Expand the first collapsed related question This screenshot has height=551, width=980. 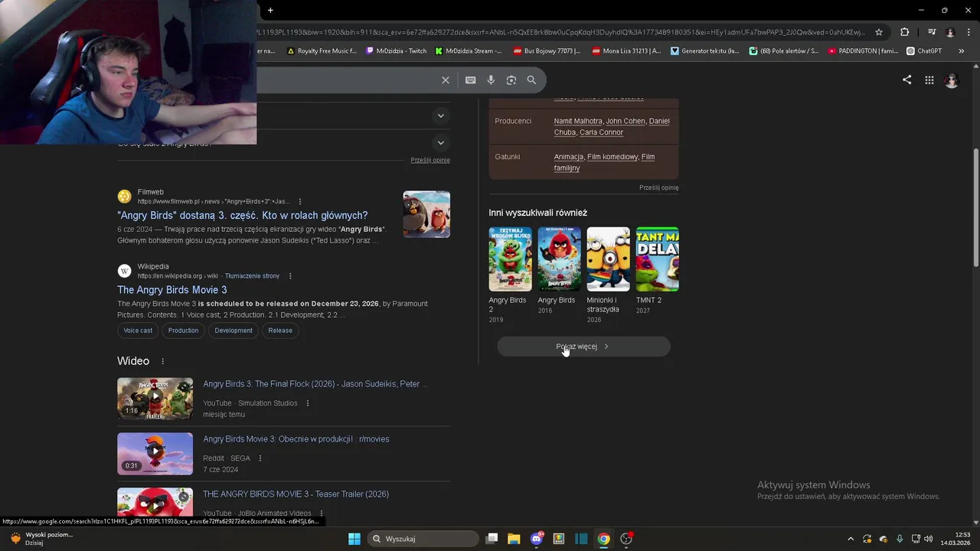[440, 116]
